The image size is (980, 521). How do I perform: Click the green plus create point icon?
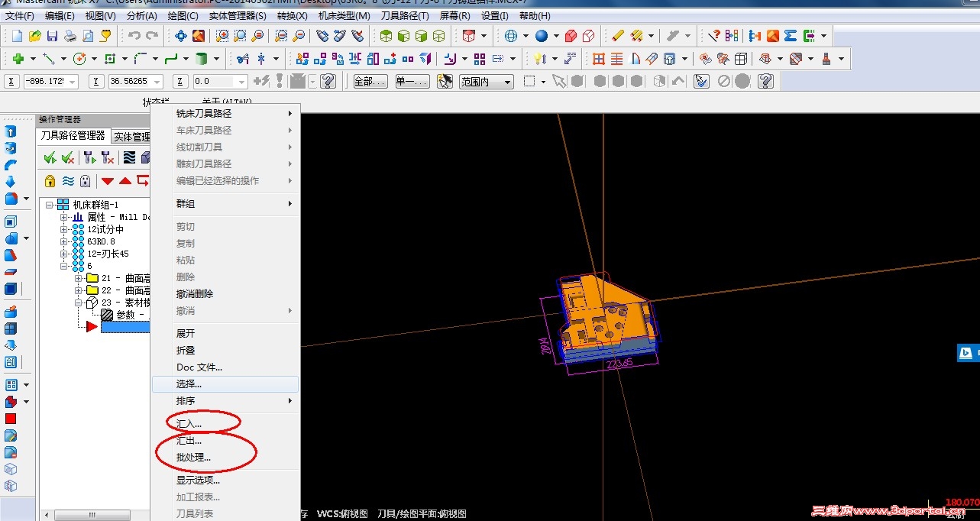point(18,58)
